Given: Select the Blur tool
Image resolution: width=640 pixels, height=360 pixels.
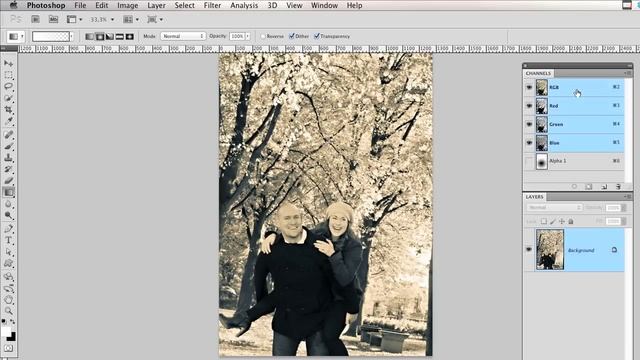Looking at the screenshot, I should [9, 204].
